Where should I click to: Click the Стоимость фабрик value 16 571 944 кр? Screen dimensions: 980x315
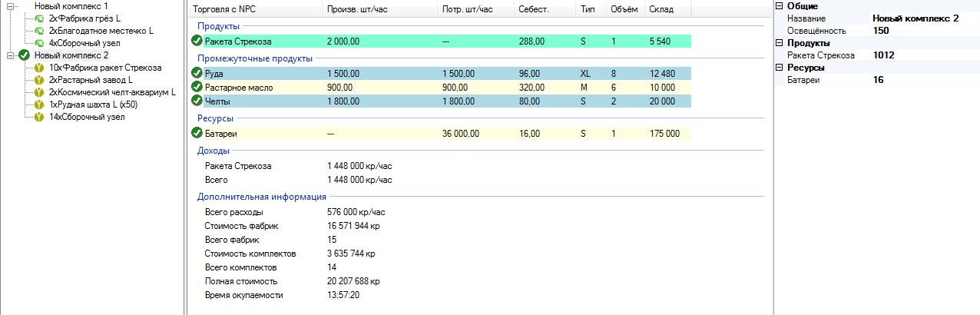point(353,226)
